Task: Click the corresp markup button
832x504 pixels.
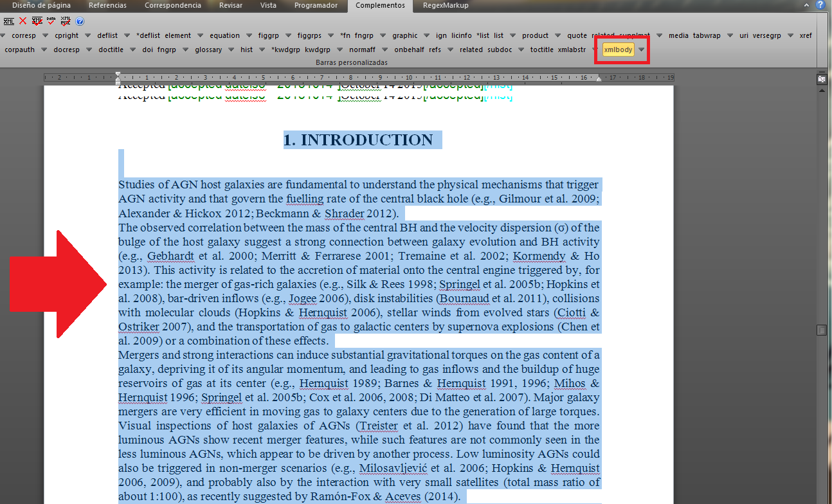Action: [x=24, y=35]
